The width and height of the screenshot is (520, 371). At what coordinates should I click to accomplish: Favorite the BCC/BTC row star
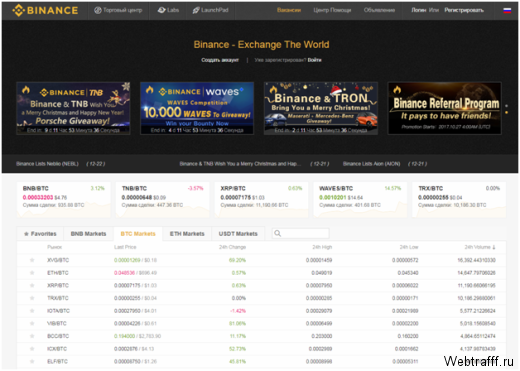(32, 336)
